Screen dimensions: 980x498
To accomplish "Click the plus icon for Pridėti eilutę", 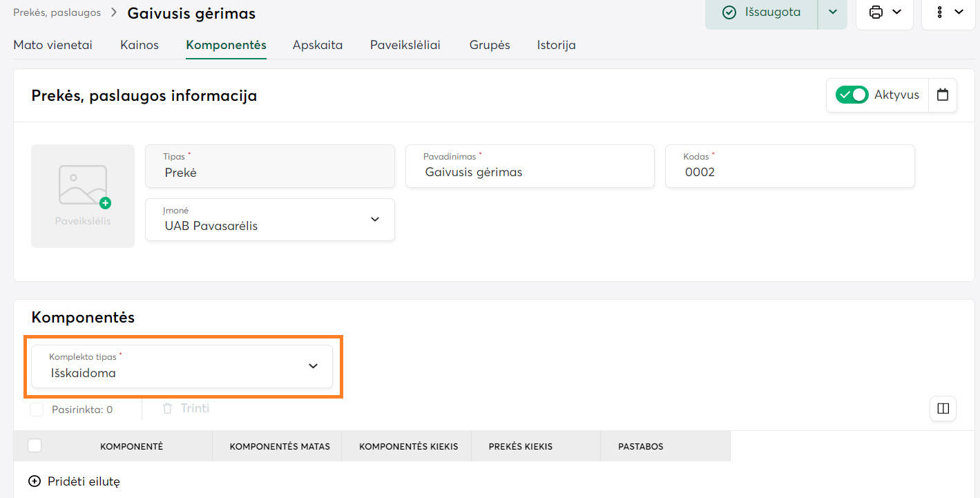I will (x=34, y=481).
